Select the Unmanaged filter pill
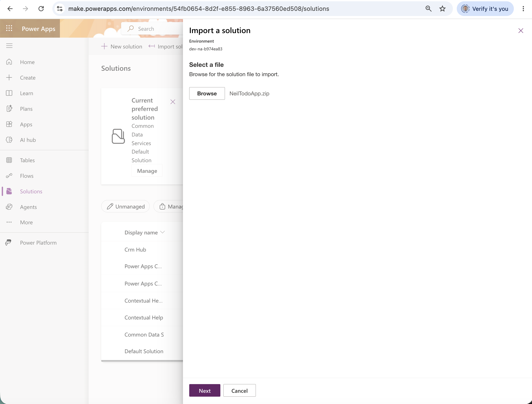 point(126,206)
